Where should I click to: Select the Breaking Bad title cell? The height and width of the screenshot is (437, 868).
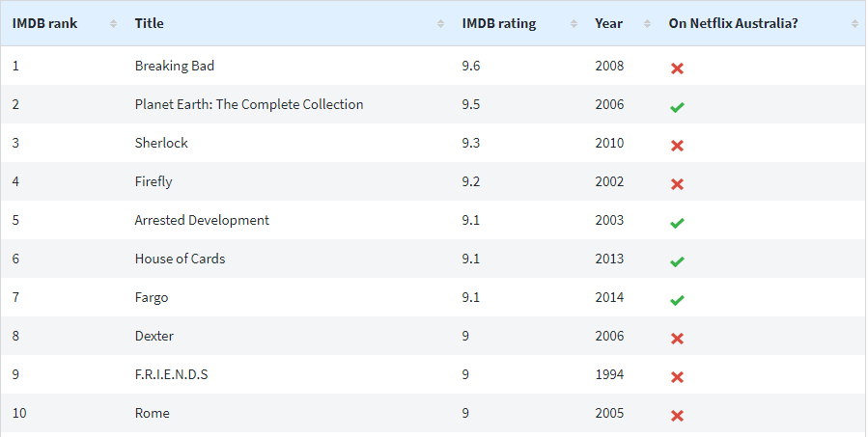(175, 66)
